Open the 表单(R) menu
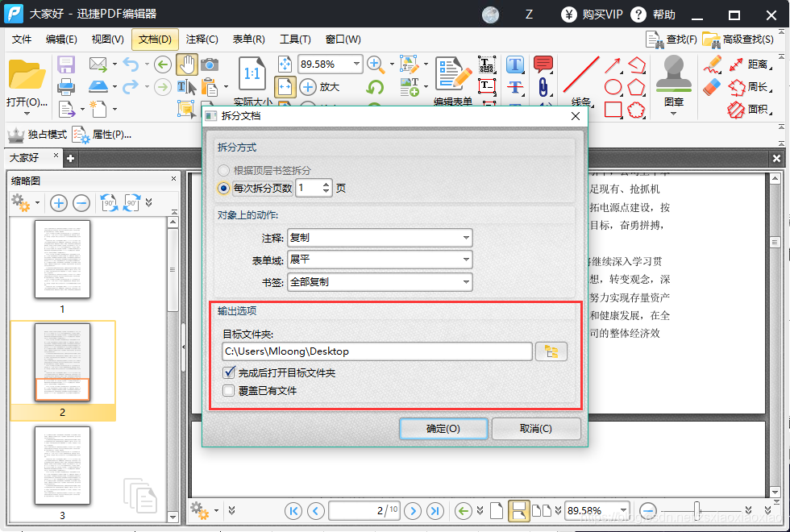 click(248, 39)
